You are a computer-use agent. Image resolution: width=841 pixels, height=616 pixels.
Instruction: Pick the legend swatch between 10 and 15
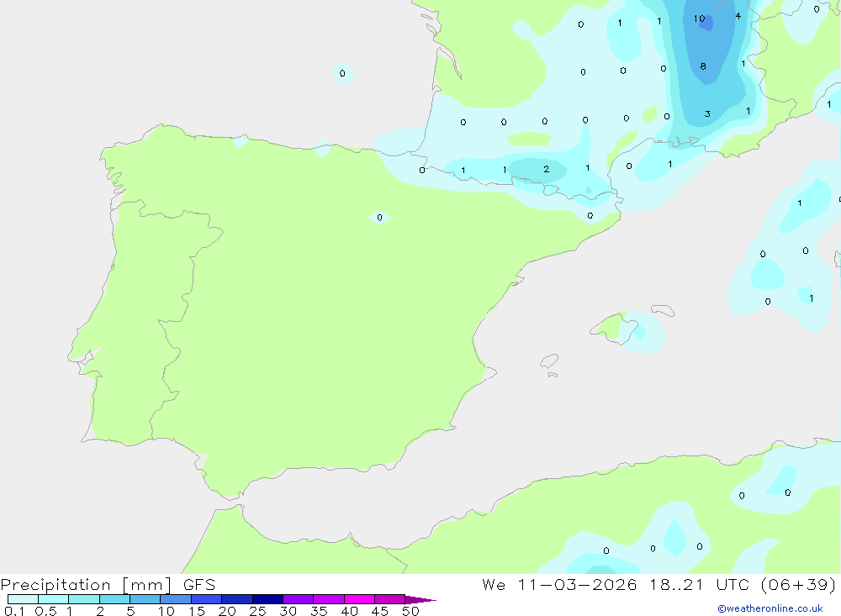tap(176, 599)
